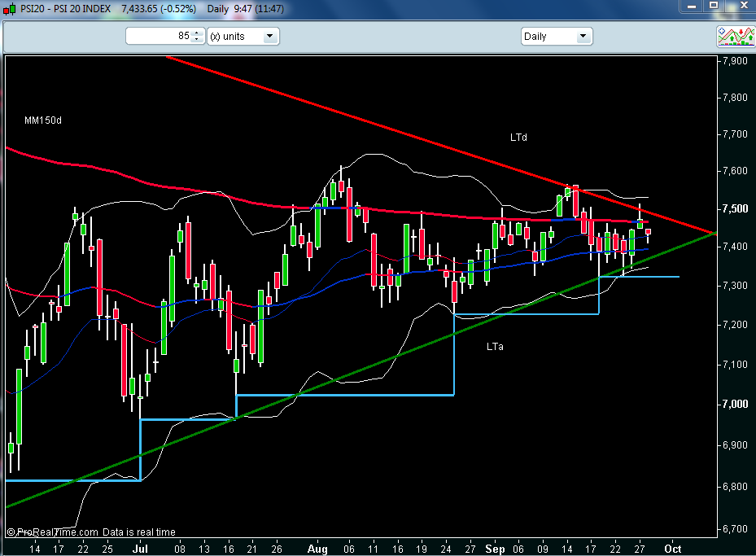Click the 7,200 price axis label
The height and width of the screenshot is (556, 756).
pyautogui.click(x=736, y=325)
